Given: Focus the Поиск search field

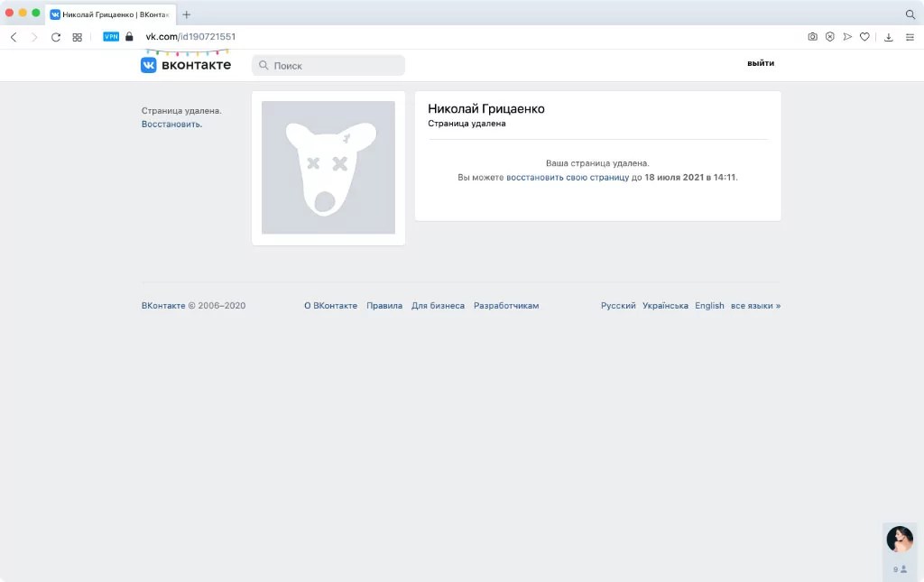Looking at the screenshot, I should point(328,65).
